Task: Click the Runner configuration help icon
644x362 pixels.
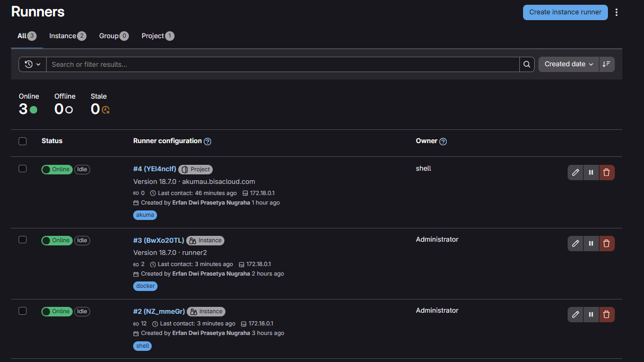Action: [x=207, y=142]
